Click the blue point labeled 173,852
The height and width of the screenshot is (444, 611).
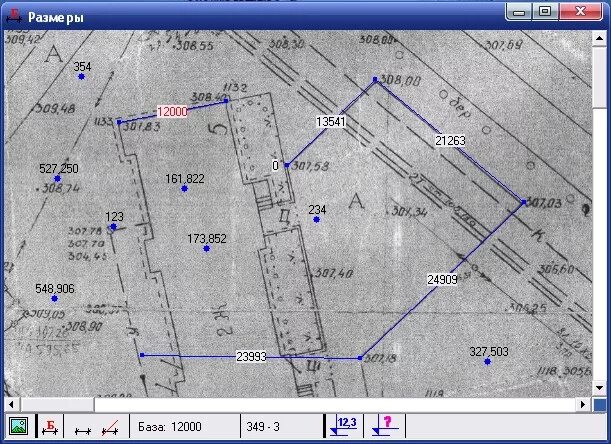[x=207, y=248]
